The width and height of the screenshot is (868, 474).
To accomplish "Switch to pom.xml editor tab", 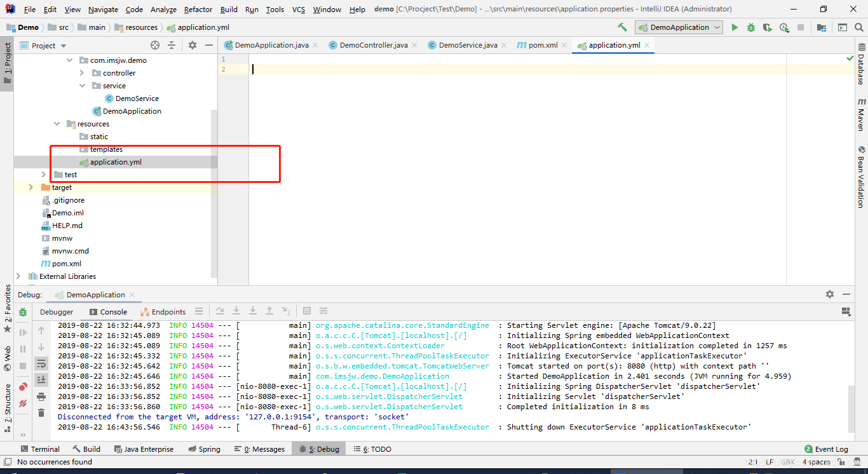I will point(543,45).
